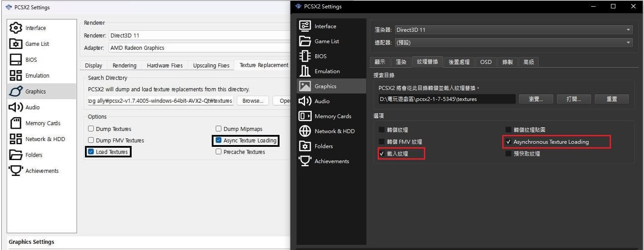
Task: Expand the dark window Direct3D 11 renderer dropdown
Action: tap(513, 30)
